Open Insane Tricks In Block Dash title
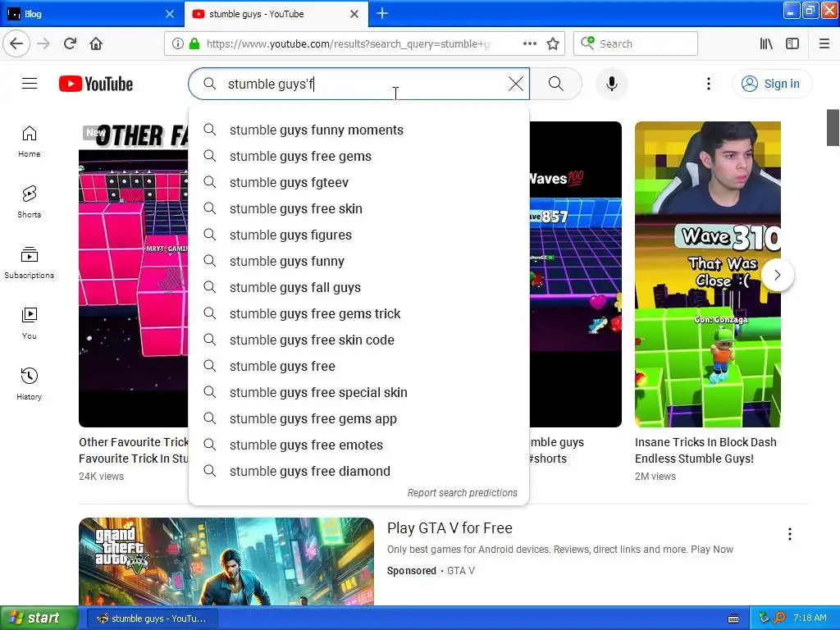This screenshot has width=840, height=630. [705, 450]
